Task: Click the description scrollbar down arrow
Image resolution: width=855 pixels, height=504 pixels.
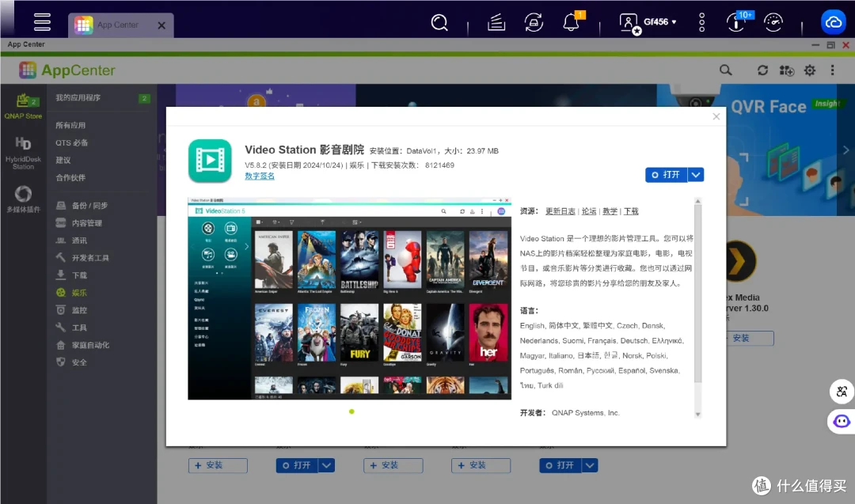Action: pyautogui.click(x=697, y=415)
